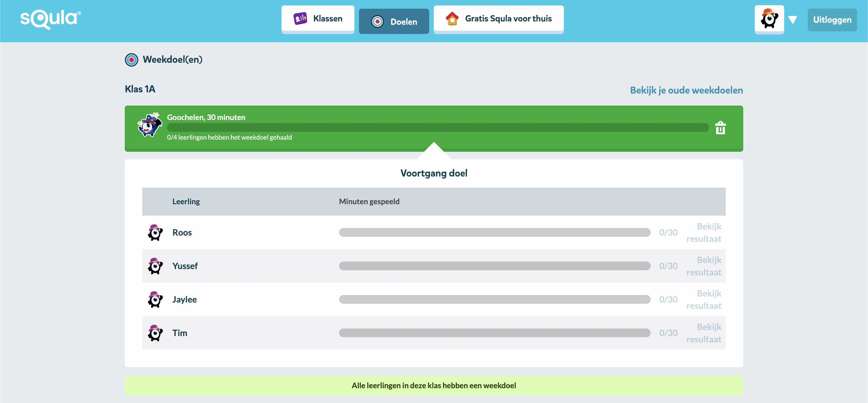Click the Goochelen magician mascot icon
Screen dimensions: 868x403
(x=149, y=125)
